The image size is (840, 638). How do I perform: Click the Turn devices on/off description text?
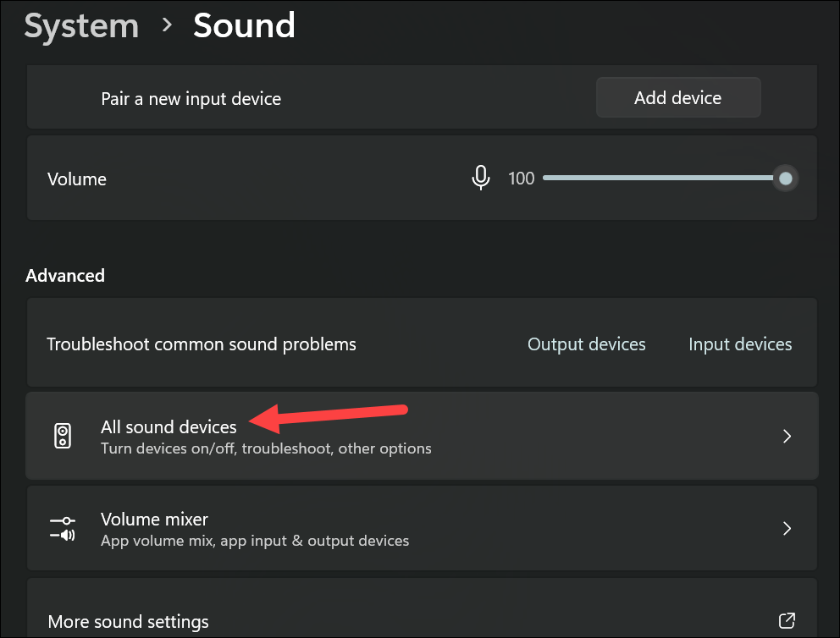[265, 448]
